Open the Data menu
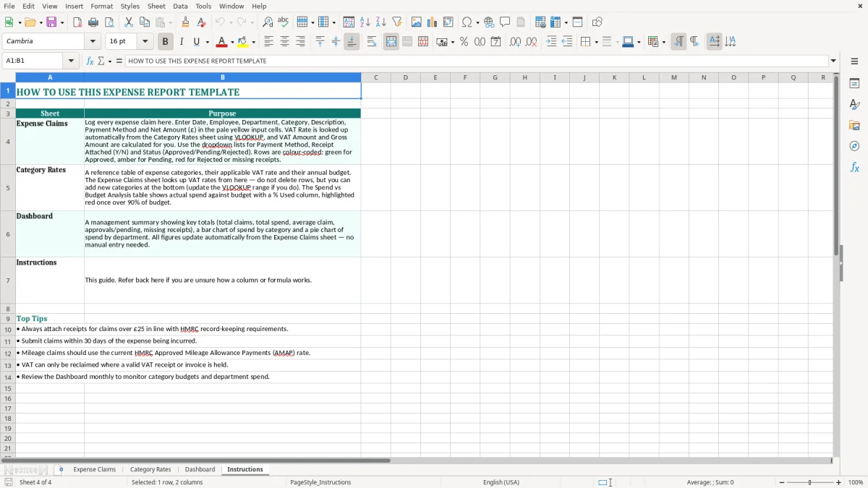Screen dimensions: 868x488 180,6
